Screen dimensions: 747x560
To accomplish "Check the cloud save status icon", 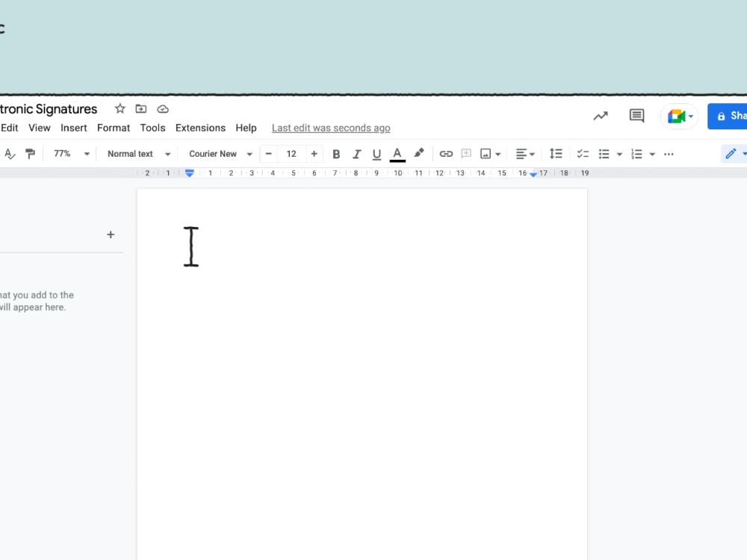I will click(x=163, y=110).
